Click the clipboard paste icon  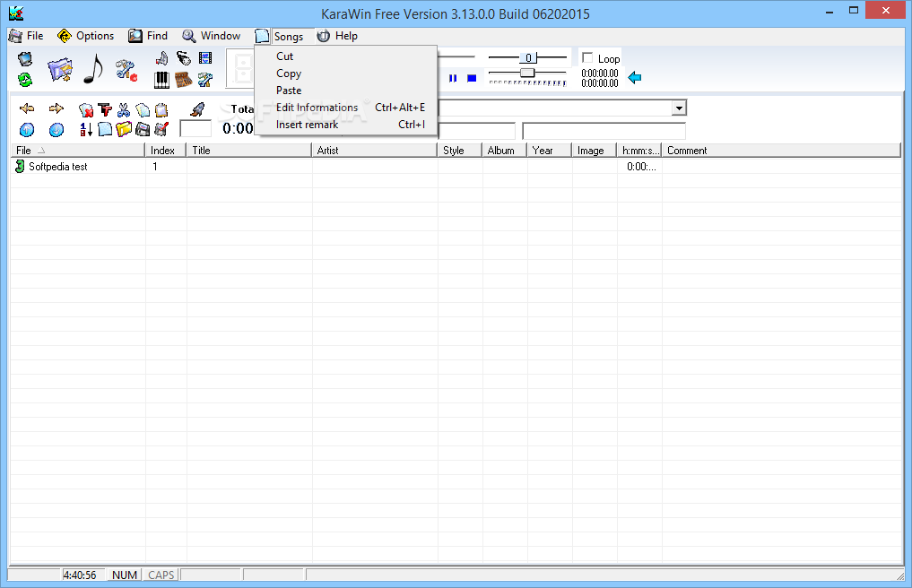[161, 110]
